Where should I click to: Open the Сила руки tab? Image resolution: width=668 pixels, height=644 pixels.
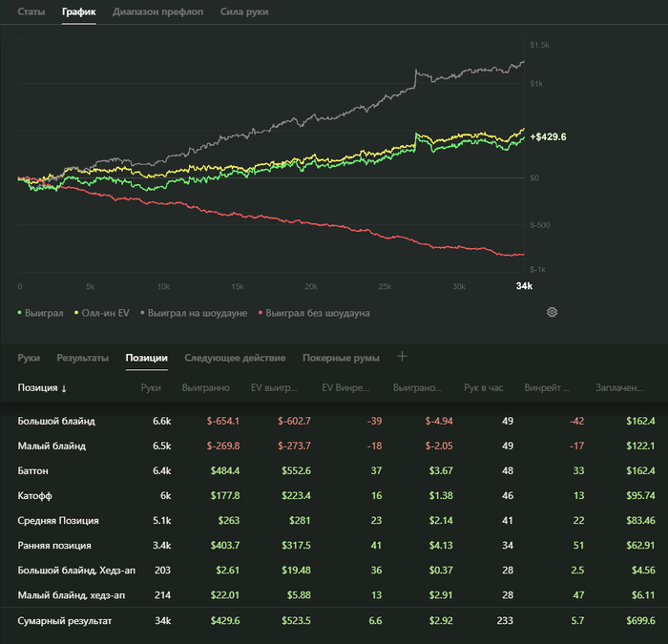coord(244,11)
